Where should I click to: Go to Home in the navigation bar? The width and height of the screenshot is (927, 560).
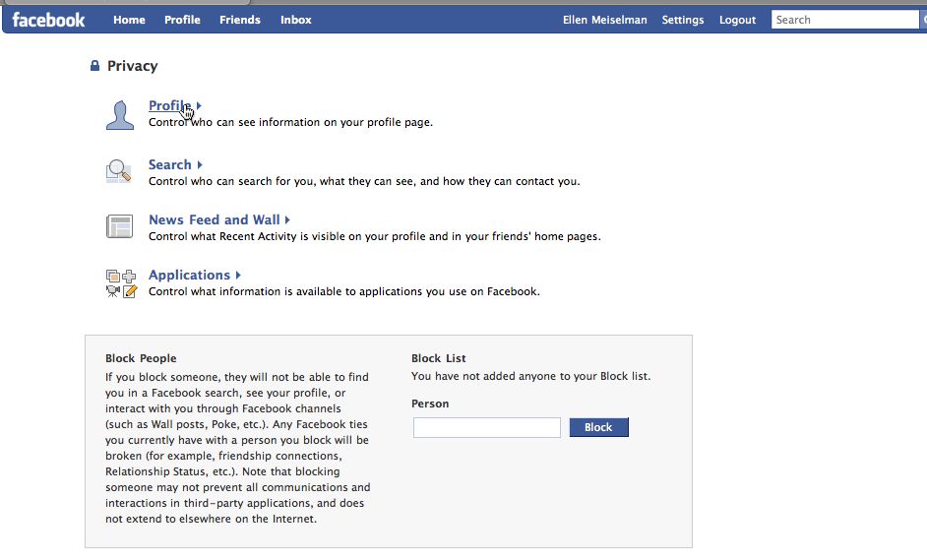(x=129, y=20)
